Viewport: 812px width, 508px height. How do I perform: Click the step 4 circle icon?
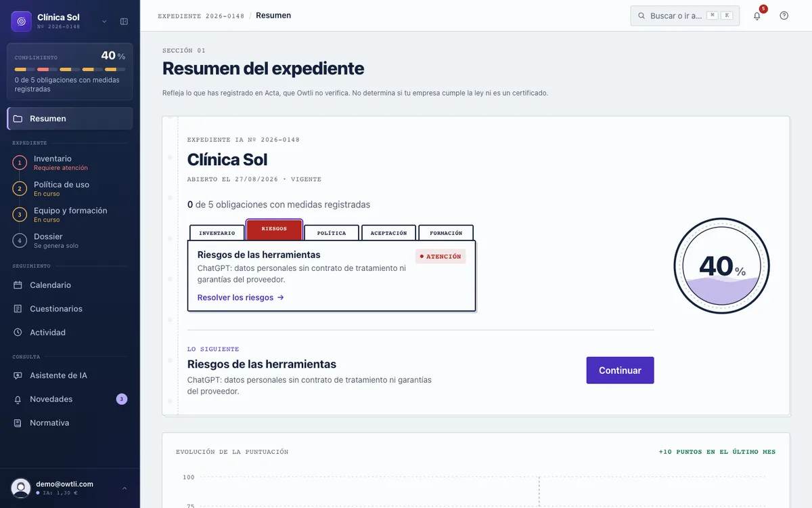click(20, 240)
